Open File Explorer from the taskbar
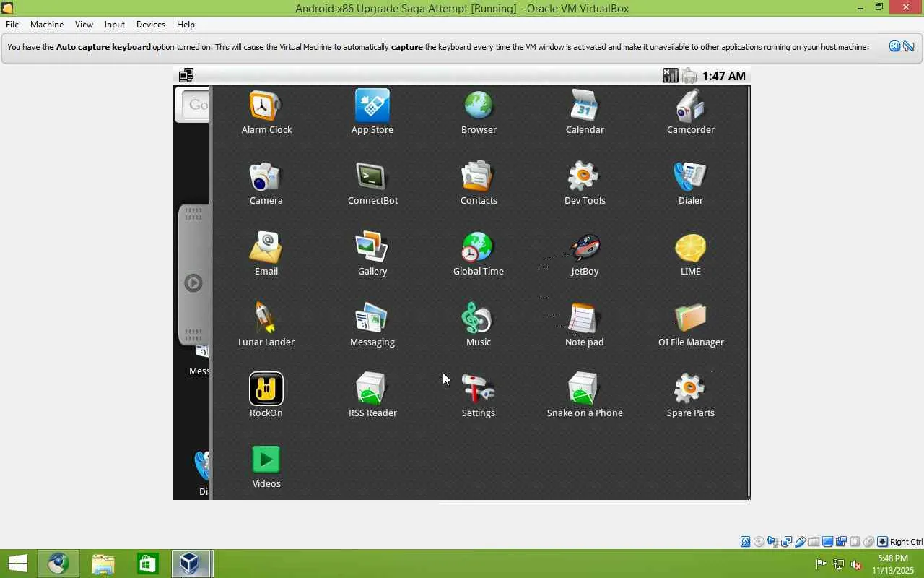This screenshot has height=578, width=924. coord(103,564)
